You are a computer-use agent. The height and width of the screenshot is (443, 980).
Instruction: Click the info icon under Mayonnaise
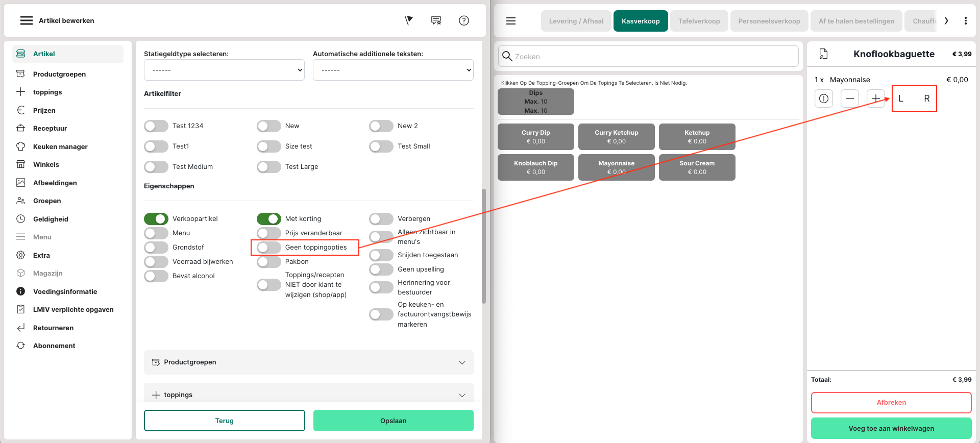823,99
